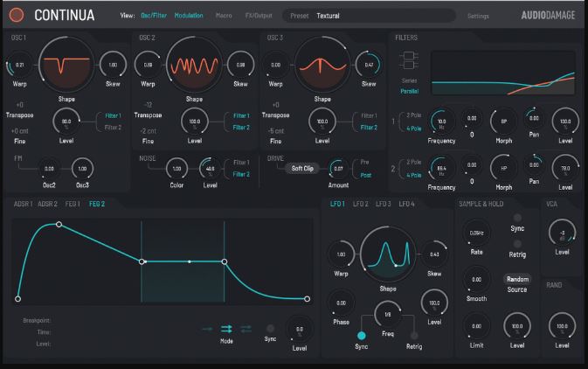Click the OSC 3 Fine value -5 cnt
The image size is (588, 369).
pos(276,131)
